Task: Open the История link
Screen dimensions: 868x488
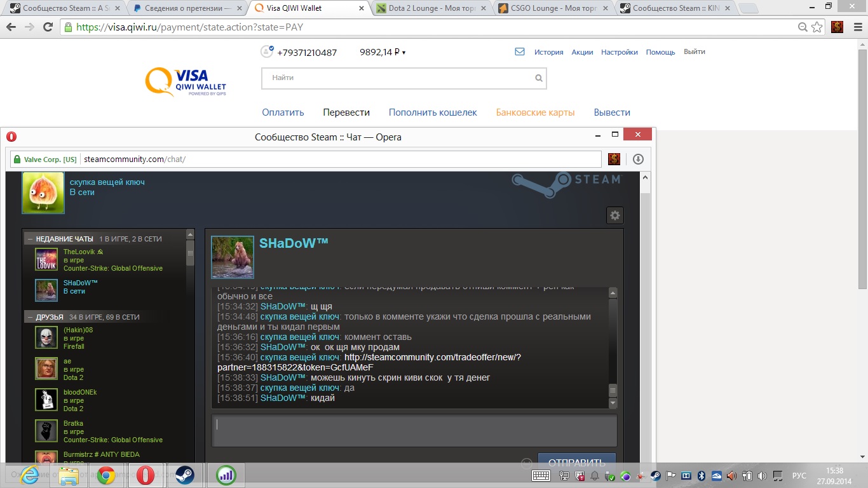Action: [548, 52]
